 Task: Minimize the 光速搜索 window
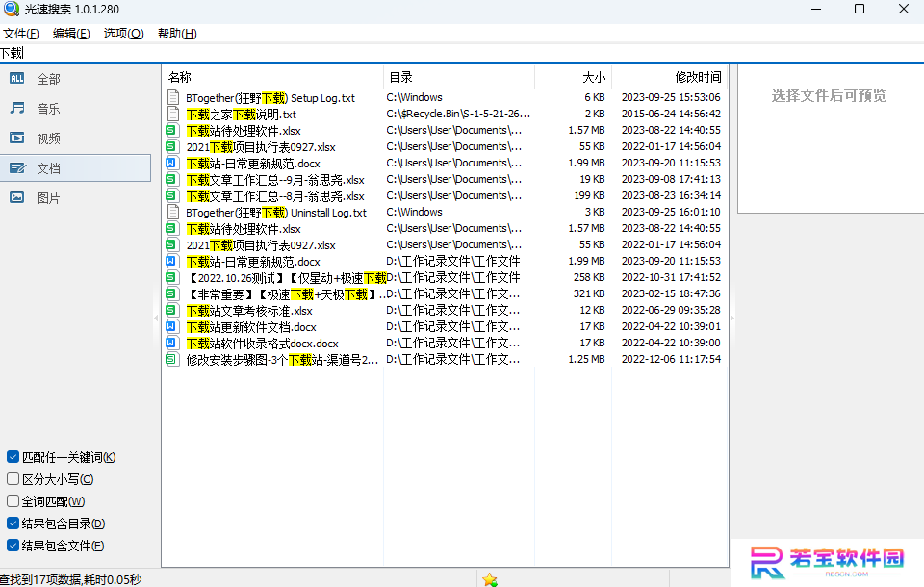coord(816,9)
